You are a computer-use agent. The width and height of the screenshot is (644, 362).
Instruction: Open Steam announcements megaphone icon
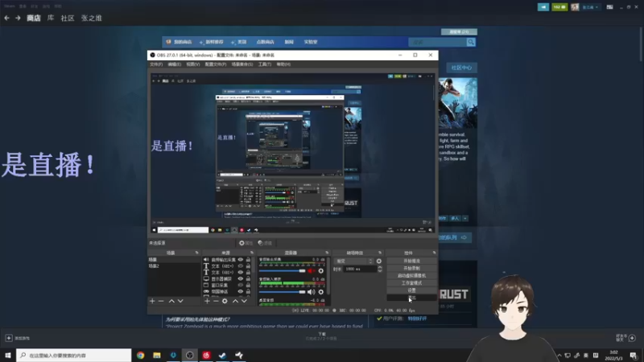click(x=543, y=7)
